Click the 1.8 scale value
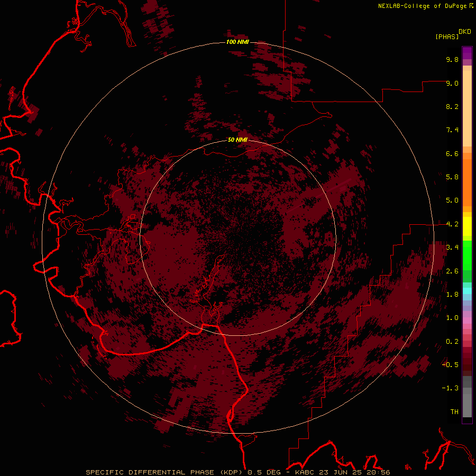This screenshot has height=476, width=476. 452,295
